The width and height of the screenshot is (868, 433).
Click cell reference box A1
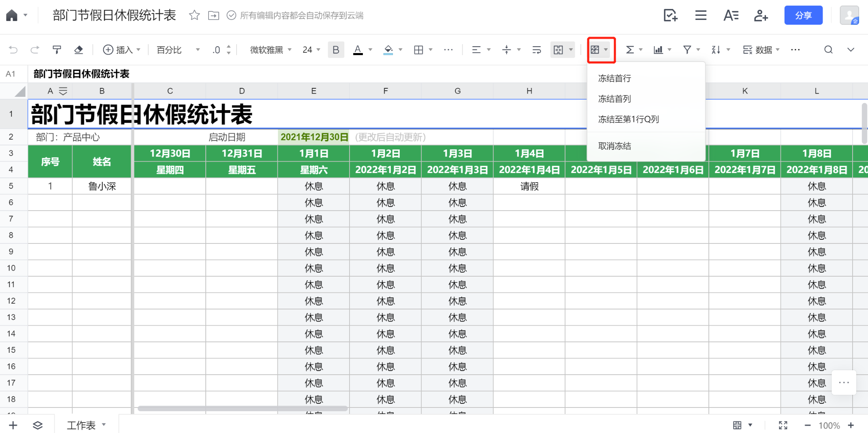[x=11, y=74]
